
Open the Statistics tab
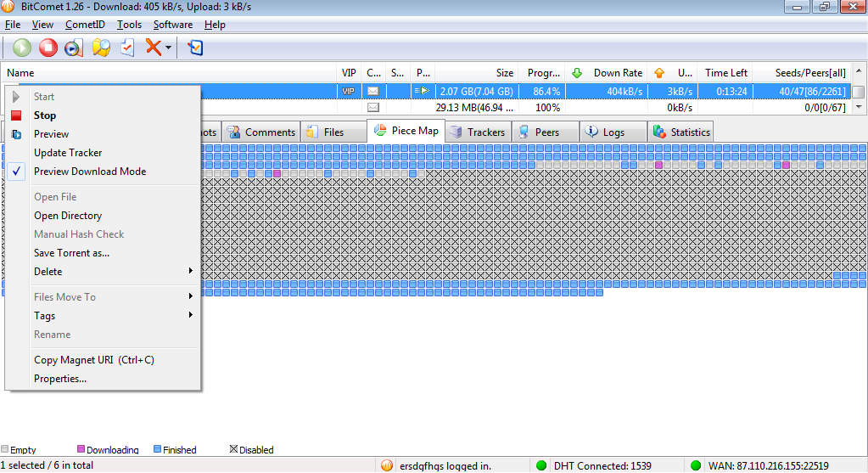coord(680,132)
